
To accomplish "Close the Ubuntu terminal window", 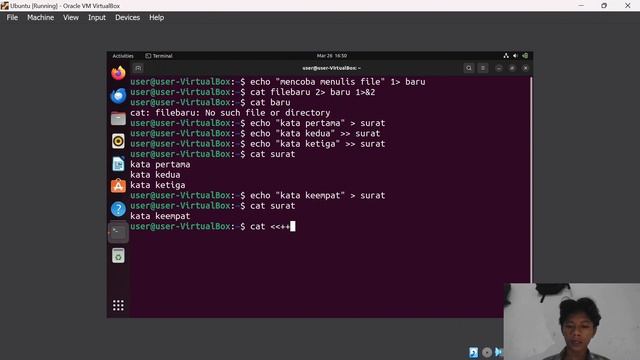I will pyautogui.click(x=525, y=68).
